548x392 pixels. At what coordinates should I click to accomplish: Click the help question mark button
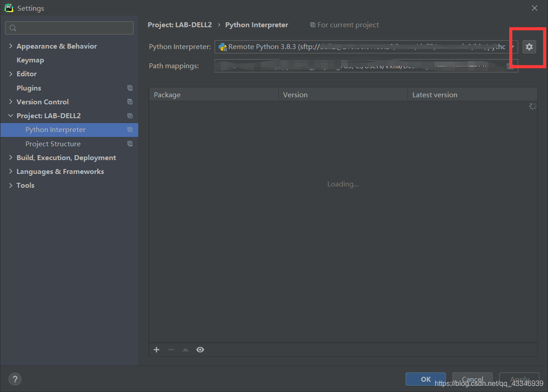15,380
